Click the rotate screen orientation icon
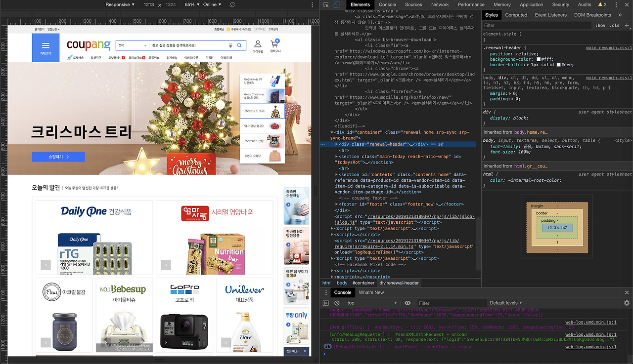The image size is (633, 364). click(x=232, y=4)
